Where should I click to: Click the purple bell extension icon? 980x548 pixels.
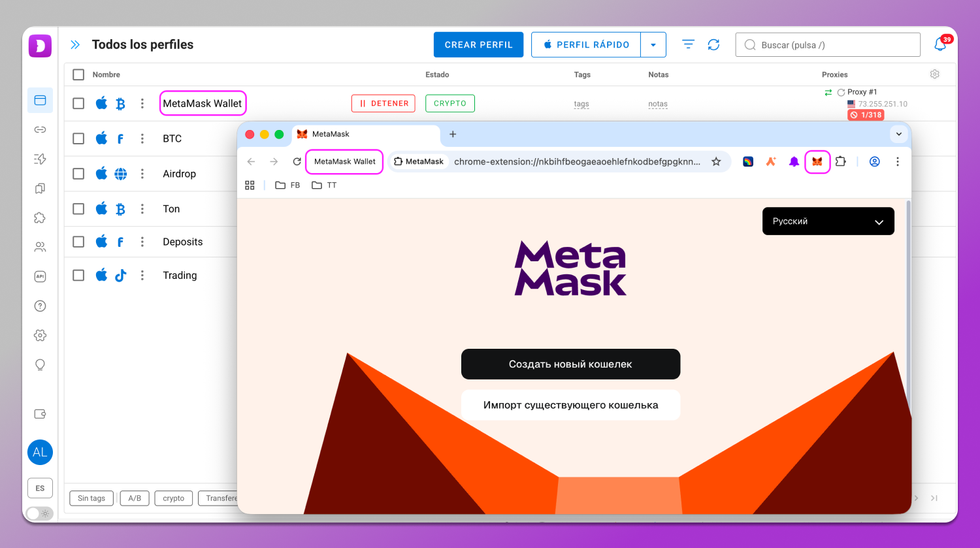794,161
